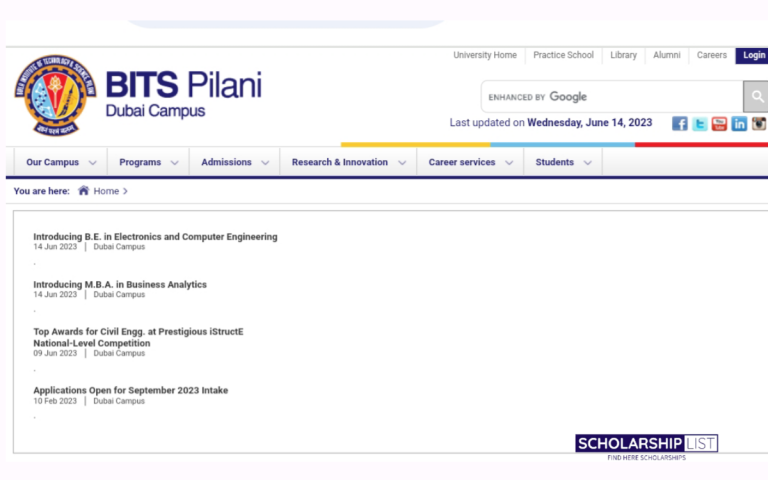Click the BITS Pilani Dubai Campus title
Image resolution: width=768 pixels, height=480 pixels.
tap(184, 95)
